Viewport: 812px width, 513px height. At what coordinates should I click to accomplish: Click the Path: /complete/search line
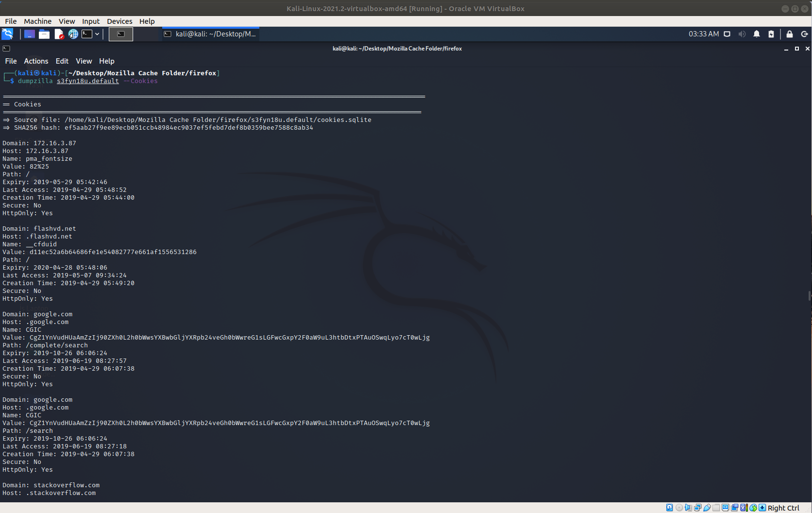tap(45, 345)
